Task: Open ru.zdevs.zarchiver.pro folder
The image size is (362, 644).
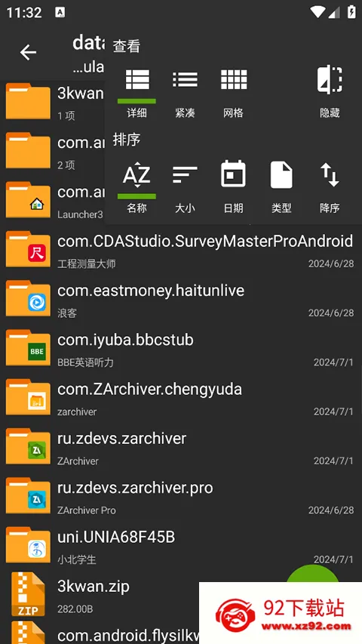Action: pos(181,497)
